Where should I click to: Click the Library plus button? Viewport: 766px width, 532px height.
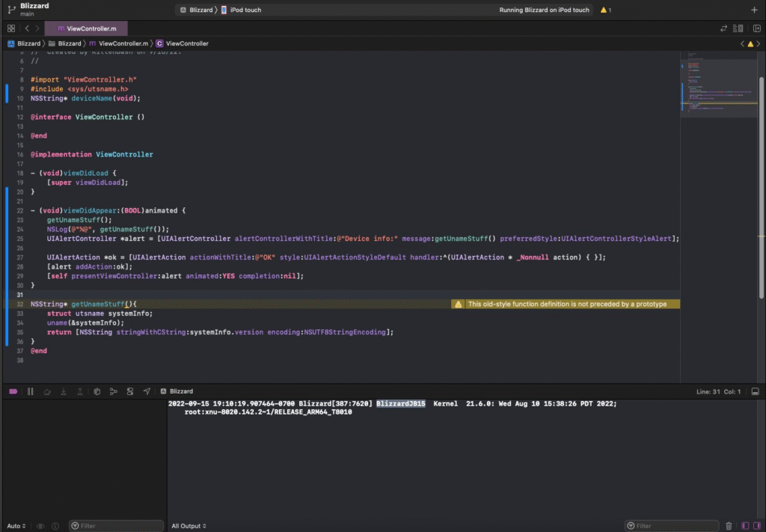click(754, 10)
